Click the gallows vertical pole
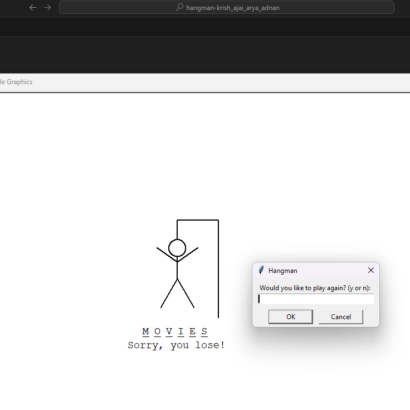The height and width of the screenshot is (410, 410). pyautogui.click(x=218, y=269)
